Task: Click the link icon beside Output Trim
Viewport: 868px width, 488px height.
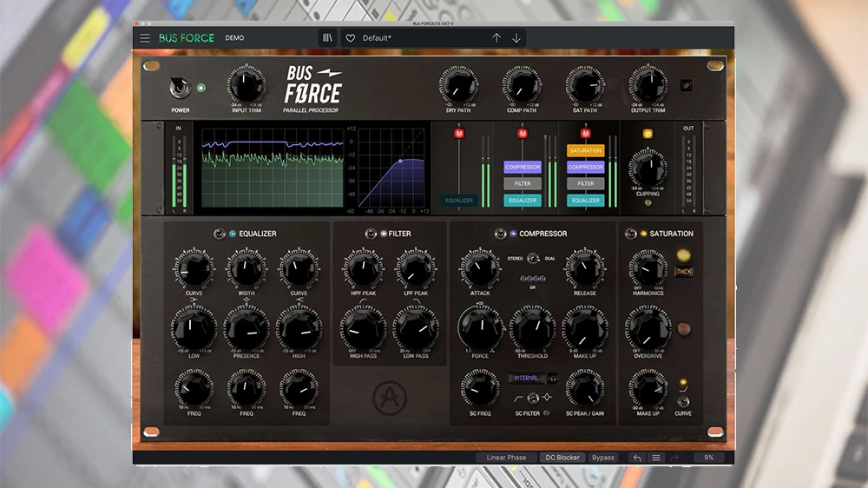Action: [x=686, y=85]
